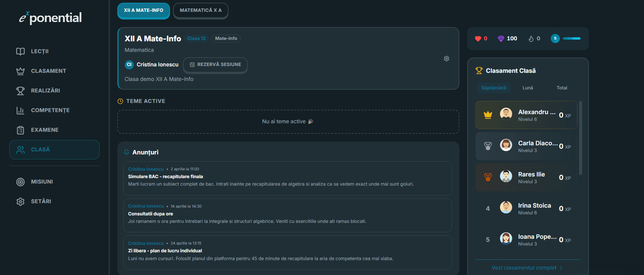Screen dimensions: 644x275
Task: Click the CI teacher initials avatar
Action: 129,65
